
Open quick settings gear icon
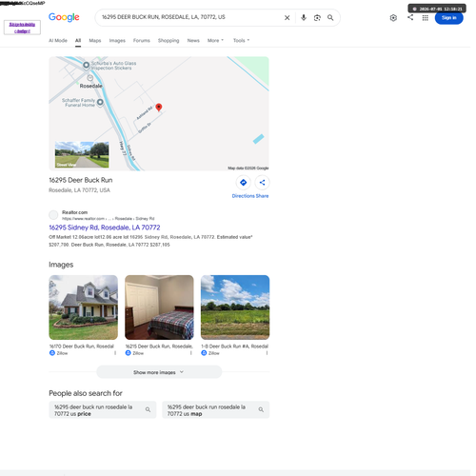pos(393,18)
